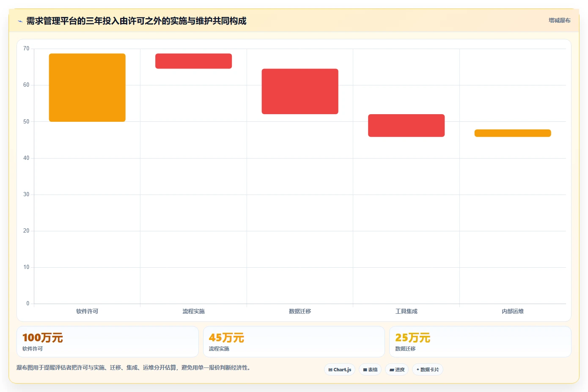The height and width of the screenshot is (392, 588).
Task: Click the 进度 tag chip
Action: 397,370
